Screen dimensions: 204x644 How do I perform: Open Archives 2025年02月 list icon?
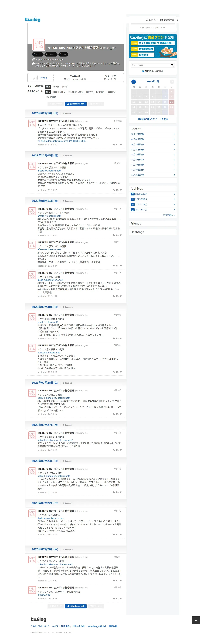pyautogui.click(x=133, y=194)
